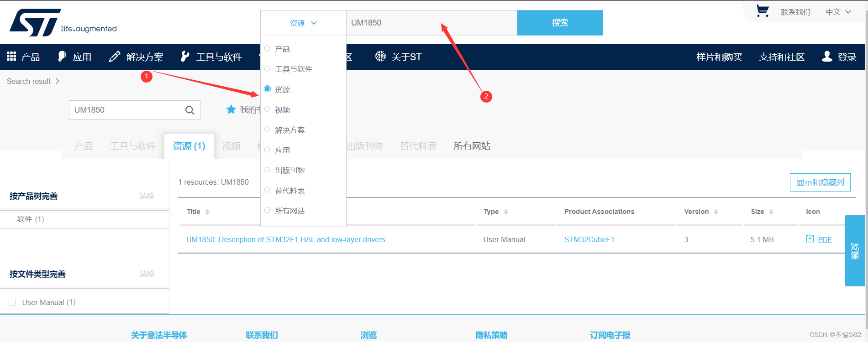Click the magnifier icon in search box

point(190,110)
